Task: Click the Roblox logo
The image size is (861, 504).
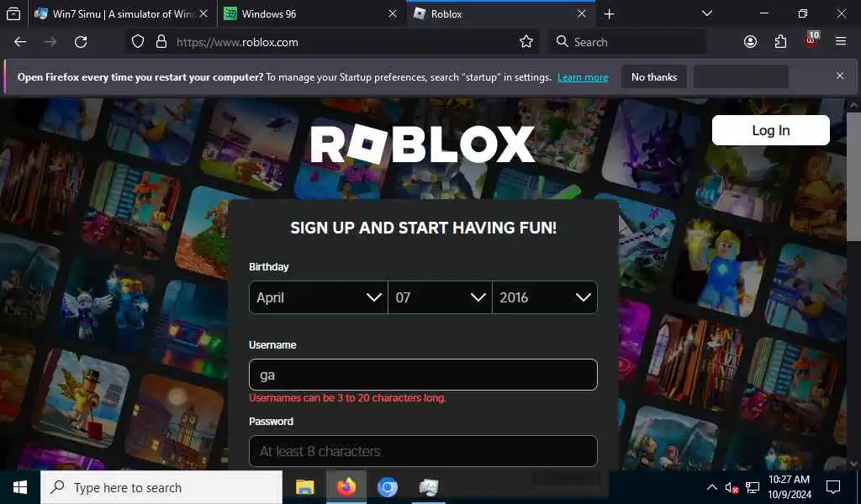Action: click(423, 144)
